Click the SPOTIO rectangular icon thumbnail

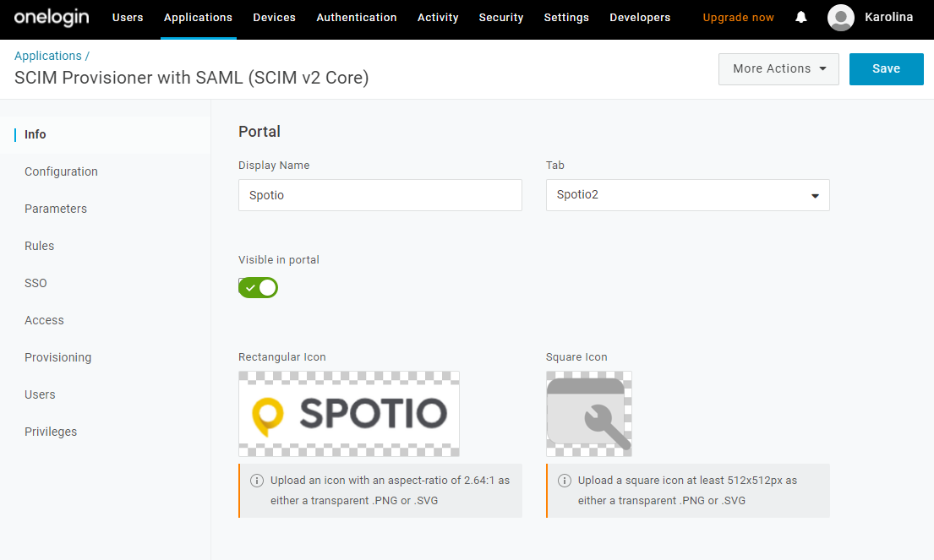[x=349, y=414]
